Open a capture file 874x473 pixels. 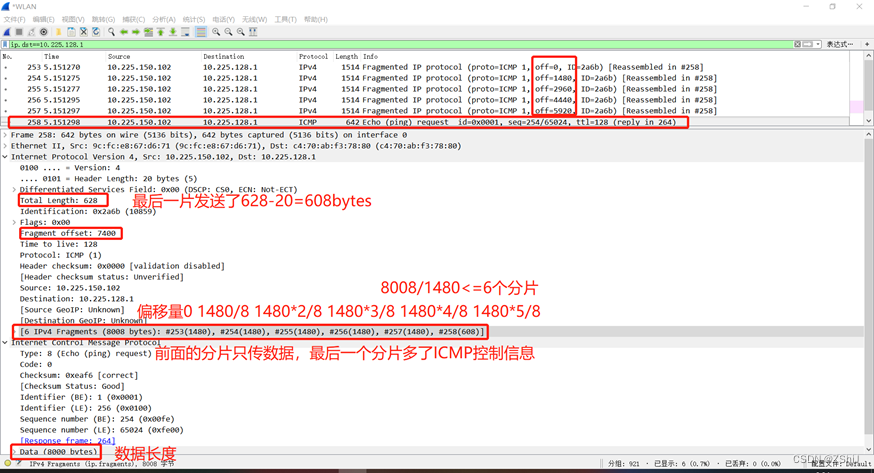pyautogui.click(x=59, y=32)
